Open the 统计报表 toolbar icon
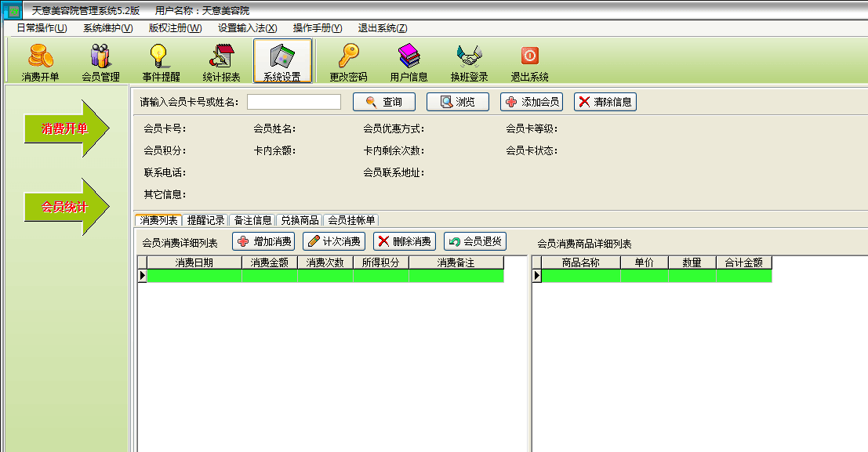 [x=221, y=62]
